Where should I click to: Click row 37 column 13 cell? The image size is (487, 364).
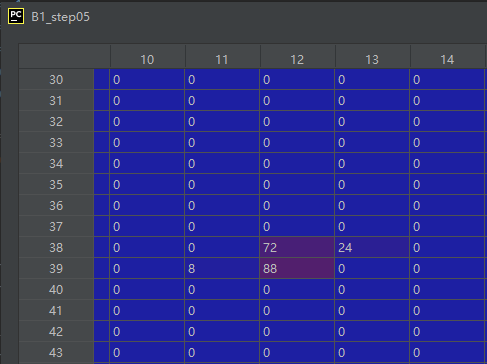[372, 226]
